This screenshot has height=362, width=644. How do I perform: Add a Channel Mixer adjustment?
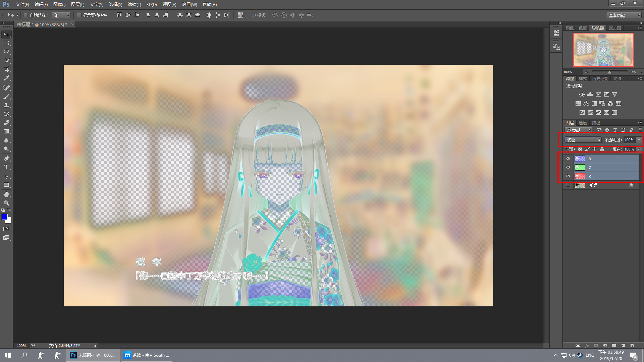610,104
